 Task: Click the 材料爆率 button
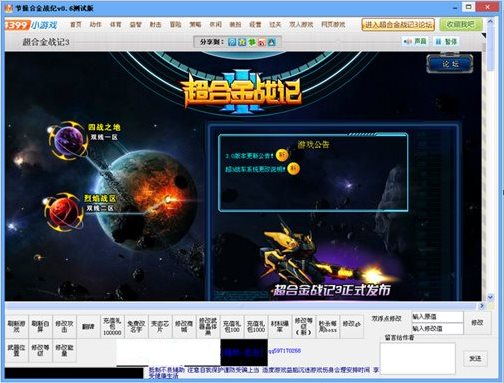(x=279, y=327)
